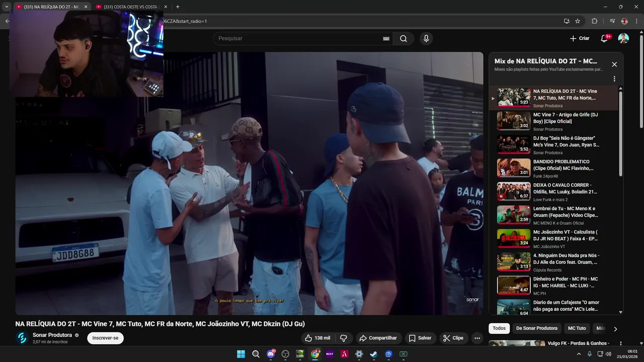Open Chrome three-dot menu
644x362 pixels.
click(x=636, y=21)
